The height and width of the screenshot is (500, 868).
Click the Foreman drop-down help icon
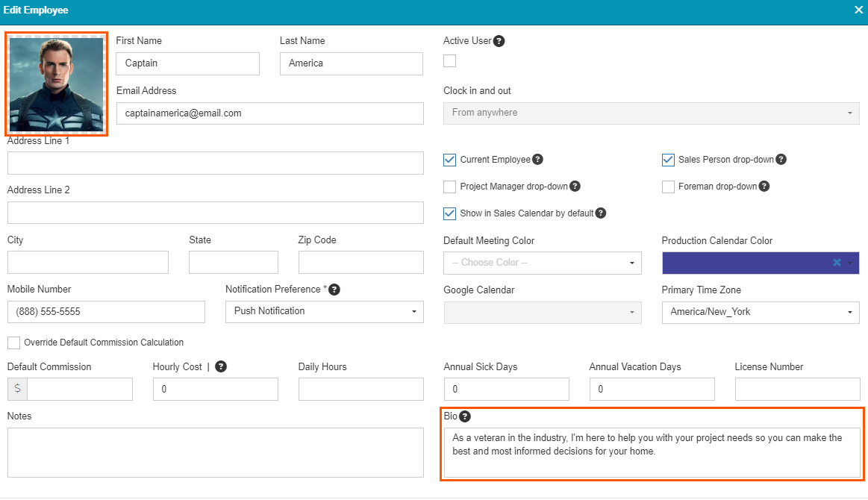[x=764, y=187]
